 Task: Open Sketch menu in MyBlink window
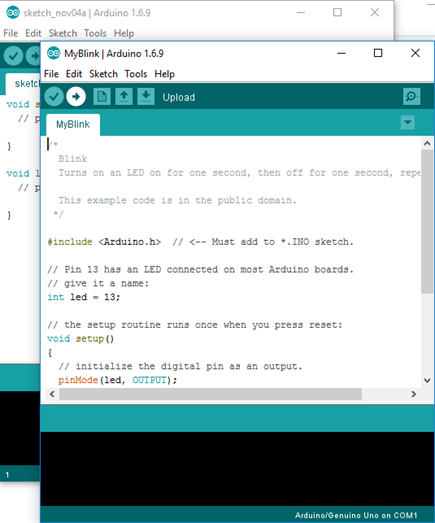point(103,74)
